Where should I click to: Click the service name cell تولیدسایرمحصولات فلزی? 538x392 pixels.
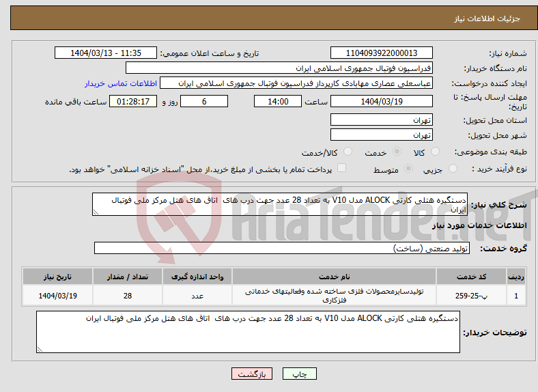[334, 295]
